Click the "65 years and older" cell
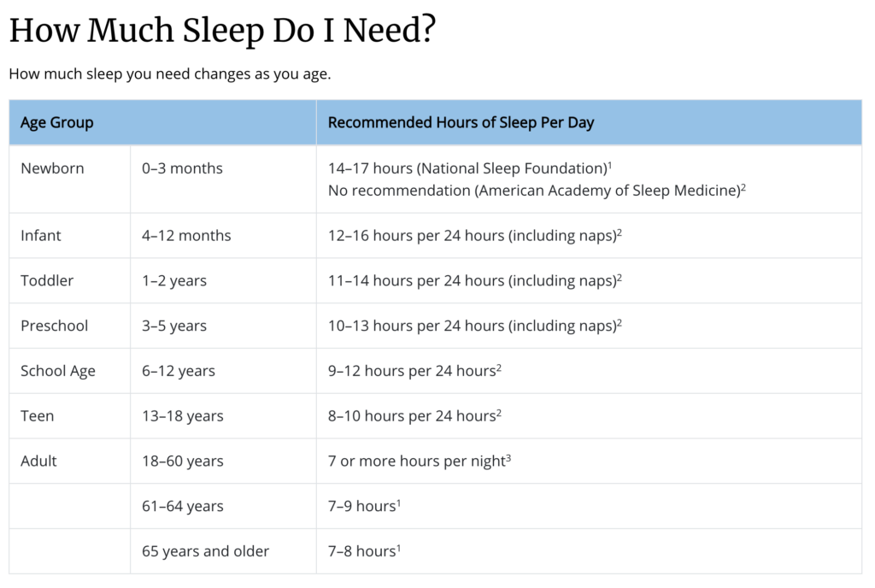This screenshot has width=875, height=588. [205, 551]
